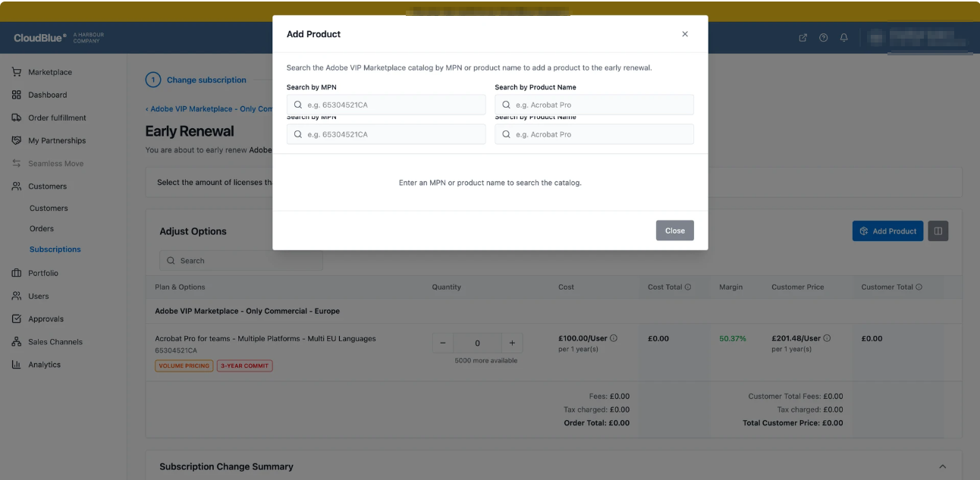Collapse the Subscription Change Summary section

(943, 466)
